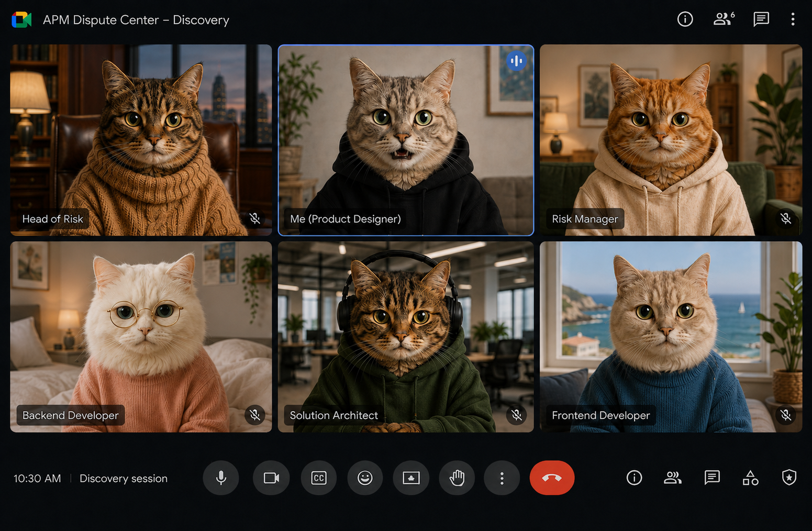Image resolution: width=812 pixels, height=531 pixels.
Task: Start presenting your screen
Action: pos(411,478)
